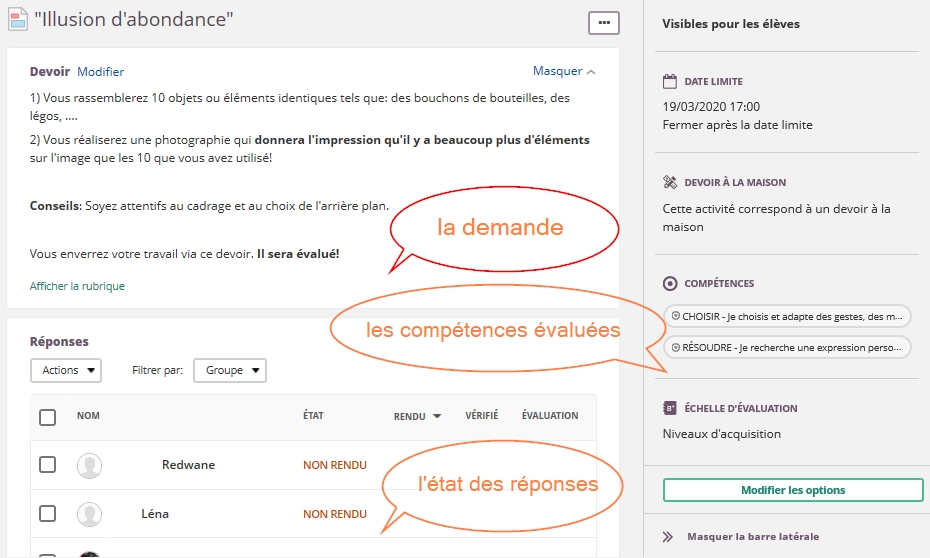Click the Modifier link next to Devoir

(101, 72)
